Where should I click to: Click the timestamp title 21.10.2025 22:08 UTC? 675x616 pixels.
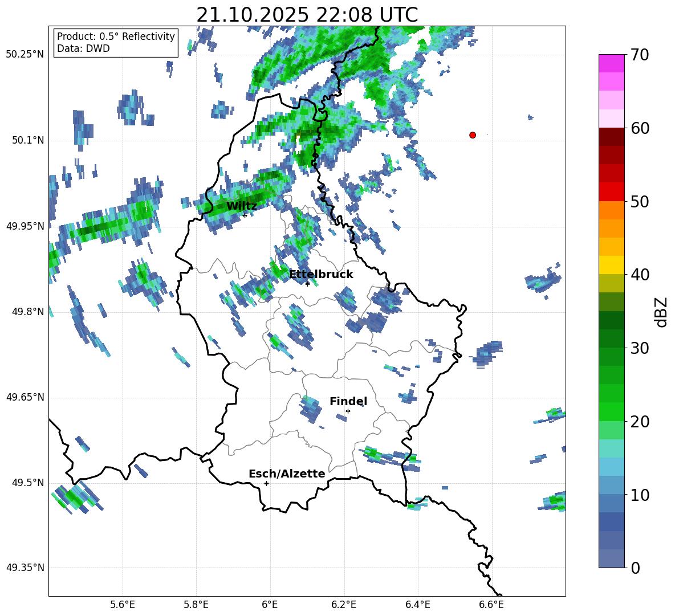coord(307,15)
